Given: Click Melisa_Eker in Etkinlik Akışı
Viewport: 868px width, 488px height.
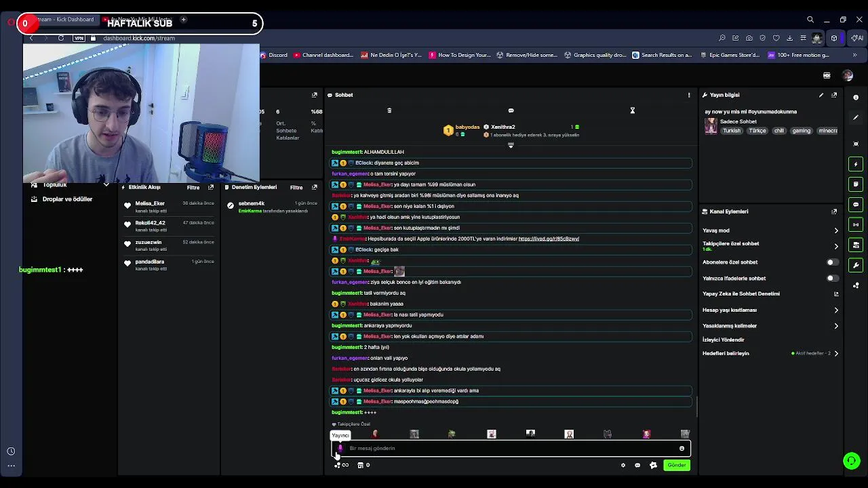Looking at the screenshot, I should tap(150, 203).
